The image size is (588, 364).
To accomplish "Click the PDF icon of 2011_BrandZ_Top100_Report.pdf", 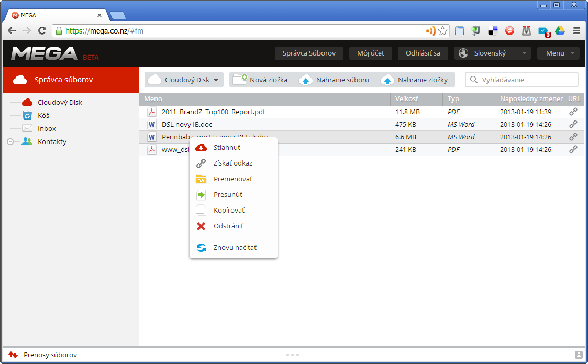I will (151, 112).
